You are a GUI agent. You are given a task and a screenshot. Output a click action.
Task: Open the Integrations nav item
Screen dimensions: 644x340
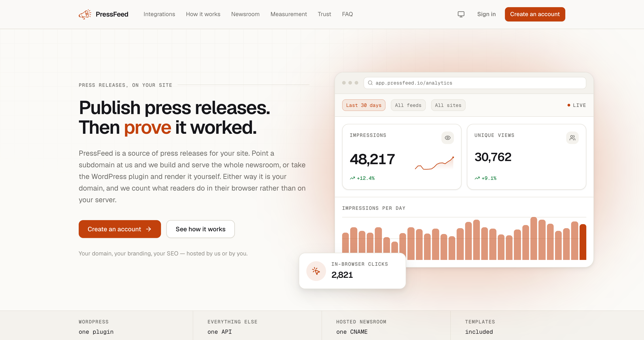pyautogui.click(x=159, y=14)
